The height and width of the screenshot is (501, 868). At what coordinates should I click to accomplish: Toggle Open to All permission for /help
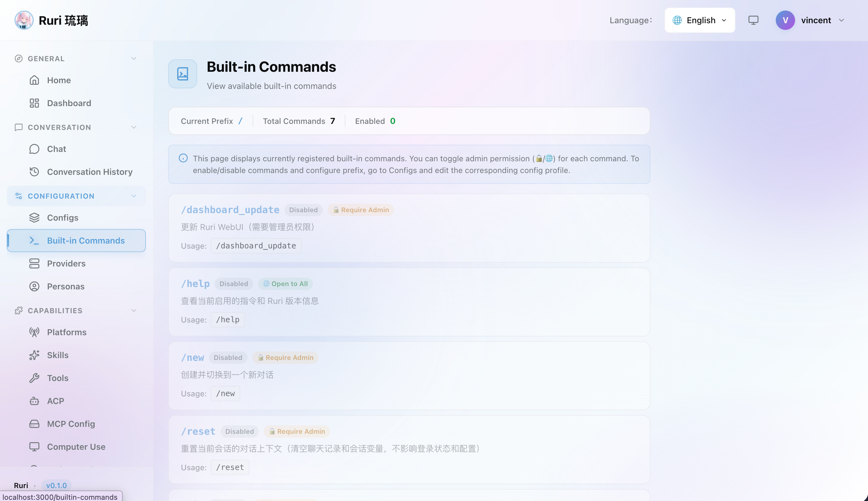pyautogui.click(x=285, y=284)
